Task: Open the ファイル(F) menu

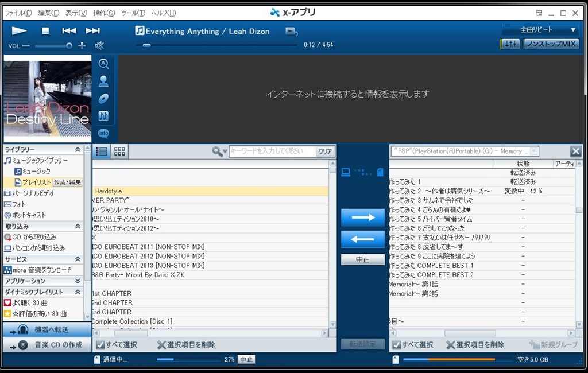Action: coord(18,13)
